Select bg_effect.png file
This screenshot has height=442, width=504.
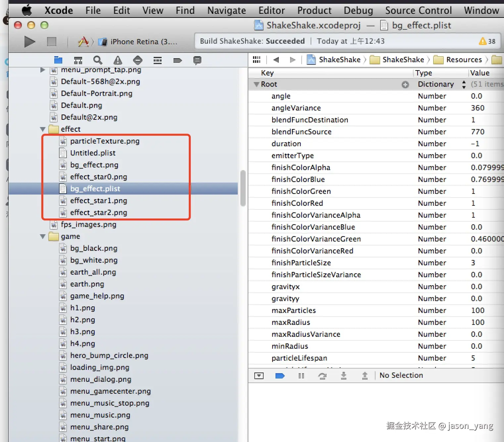94,165
